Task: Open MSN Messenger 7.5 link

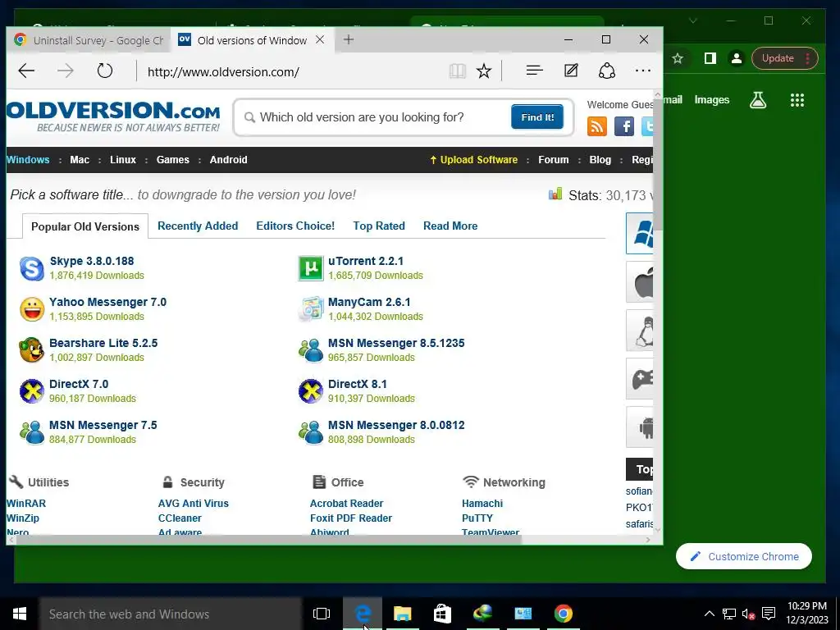Action: click(103, 426)
